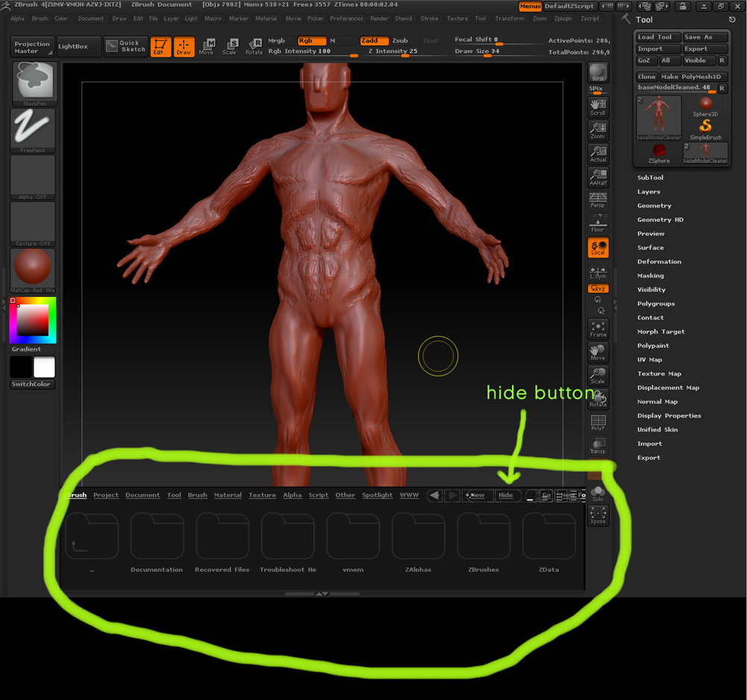Toggle the Zadd mode button
Image resolution: width=747 pixels, height=700 pixels.
[374, 41]
